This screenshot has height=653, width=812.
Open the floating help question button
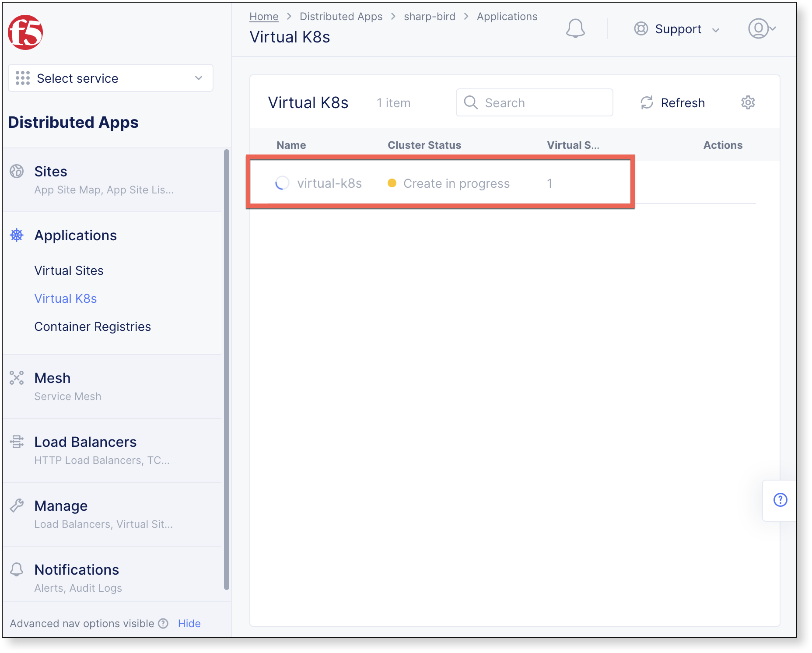point(780,500)
